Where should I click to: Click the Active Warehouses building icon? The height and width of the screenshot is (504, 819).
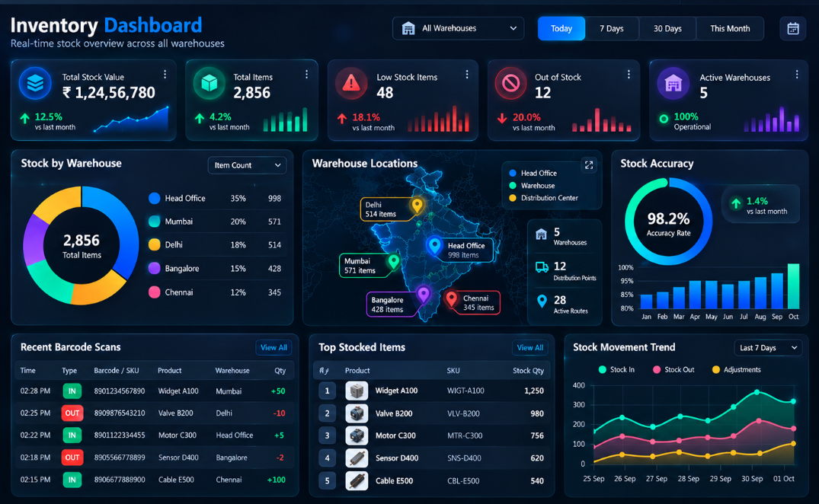click(x=673, y=83)
